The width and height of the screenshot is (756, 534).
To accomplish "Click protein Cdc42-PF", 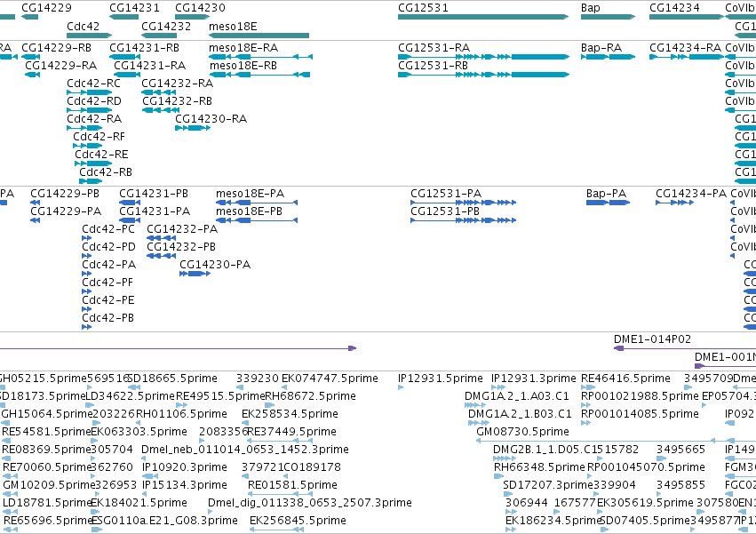I will [x=107, y=283].
